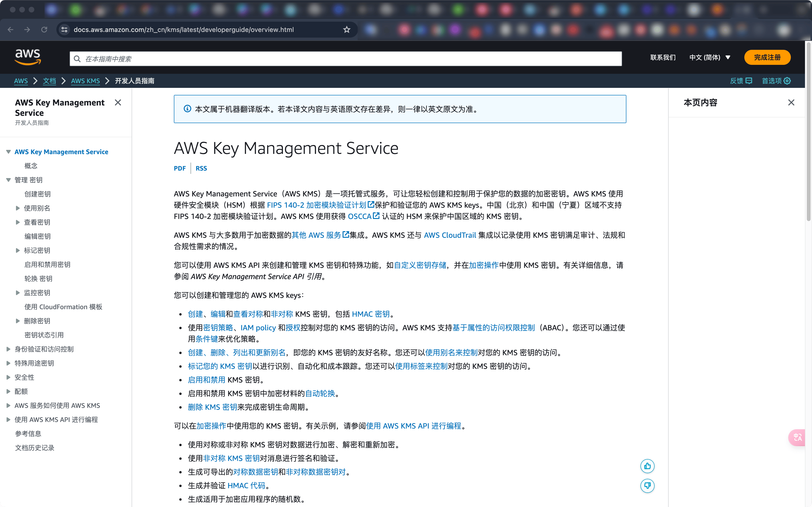Viewport: 812px width, 507px height.
Task: Open IAM policy link
Action: [258, 328]
